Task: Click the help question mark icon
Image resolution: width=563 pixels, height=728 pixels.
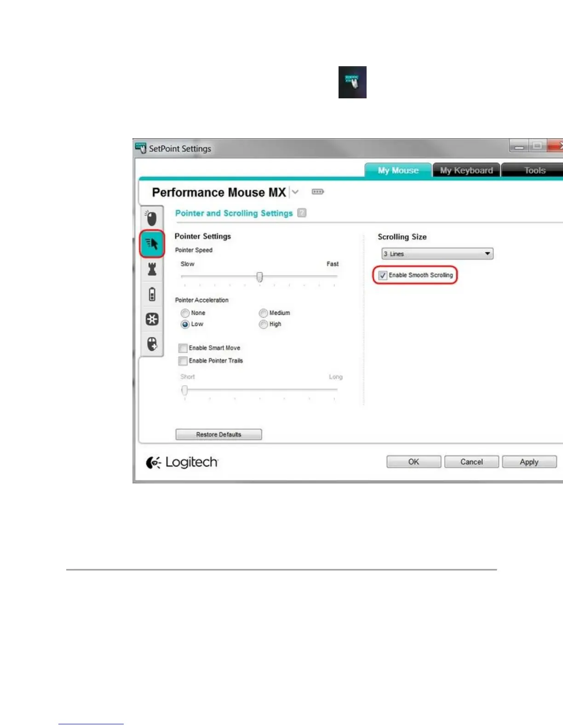Action: click(302, 213)
